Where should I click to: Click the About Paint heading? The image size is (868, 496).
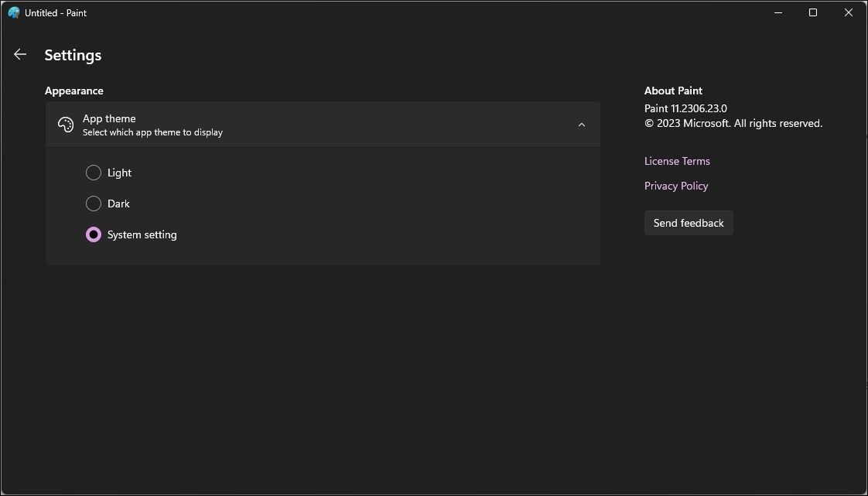(673, 91)
